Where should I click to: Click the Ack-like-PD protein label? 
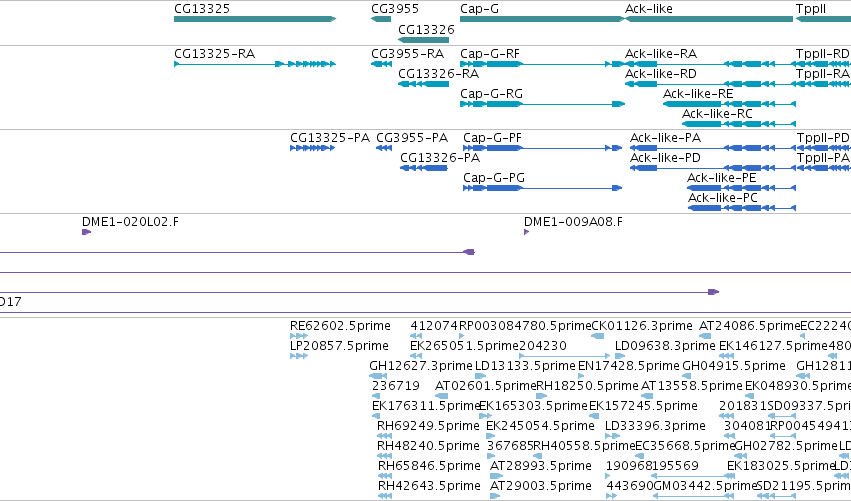[x=665, y=158]
